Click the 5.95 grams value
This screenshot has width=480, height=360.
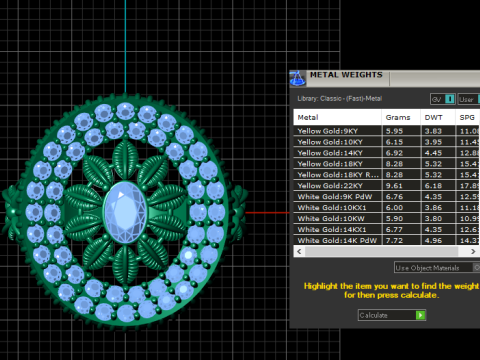tap(394, 131)
